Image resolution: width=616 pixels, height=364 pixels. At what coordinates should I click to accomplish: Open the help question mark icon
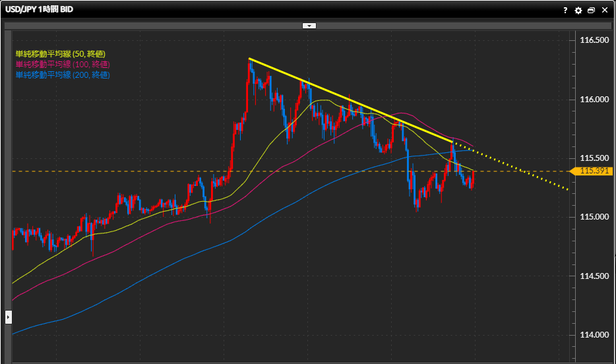click(x=565, y=11)
